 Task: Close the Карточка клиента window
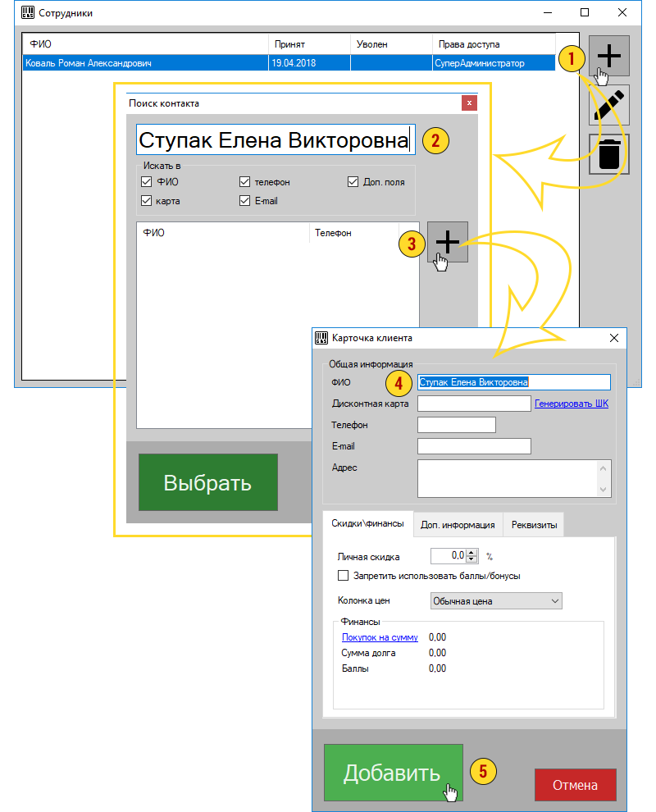(614, 338)
